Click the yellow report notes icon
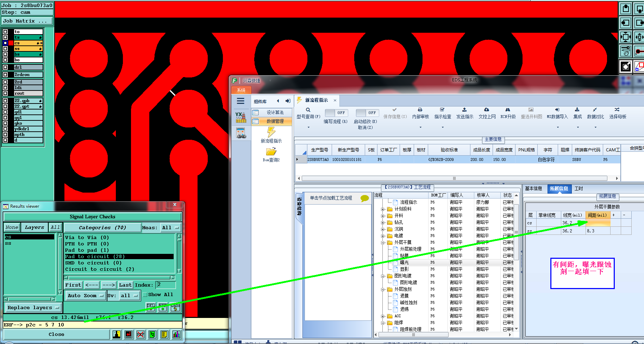This screenshot has width=644, height=344. coord(164,334)
